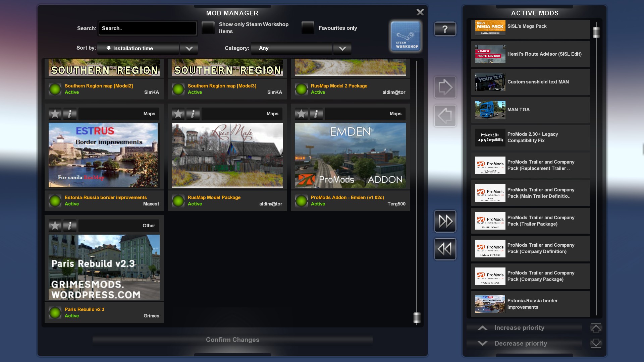Activate all mods with double right arrow
The width and height of the screenshot is (644, 362).
click(445, 221)
